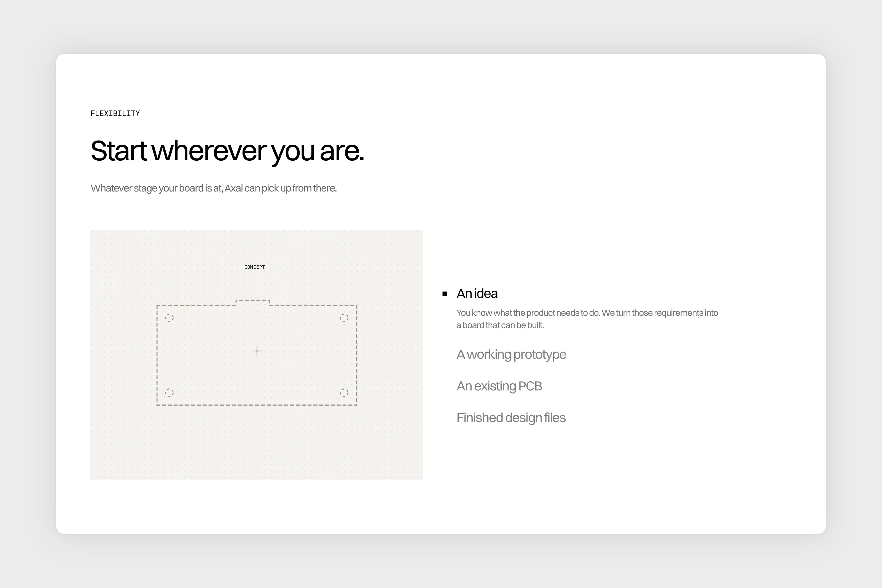The height and width of the screenshot is (588, 882).
Task: Click the crosshair at the board center
Action: click(257, 351)
